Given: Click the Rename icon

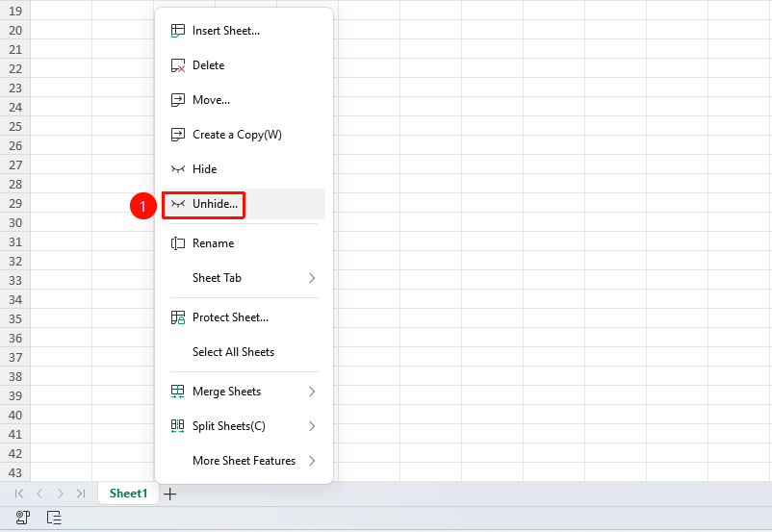Looking at the screenshot, I should point(178,243).
